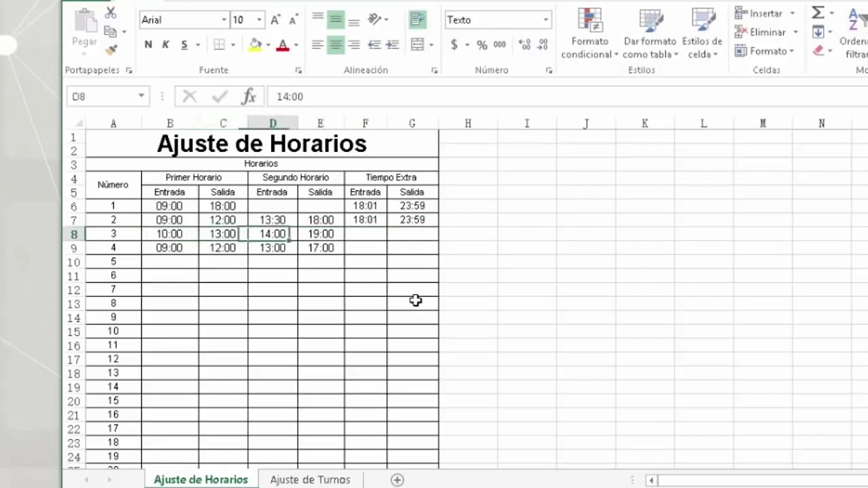Select cell with 13:30 Entrada value
The width and height of the screenshot is (868, 488).
pos(273,220)
